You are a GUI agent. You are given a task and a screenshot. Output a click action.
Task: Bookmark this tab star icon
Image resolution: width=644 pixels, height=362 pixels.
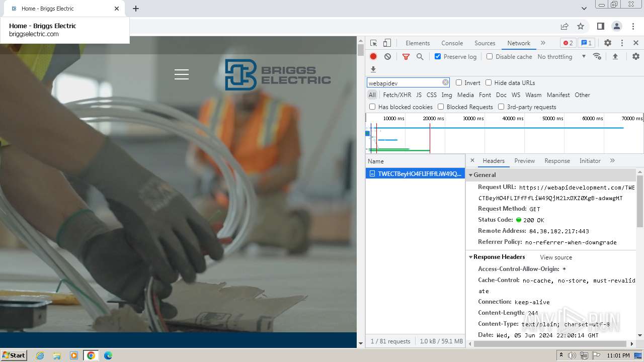pos(581,26)
